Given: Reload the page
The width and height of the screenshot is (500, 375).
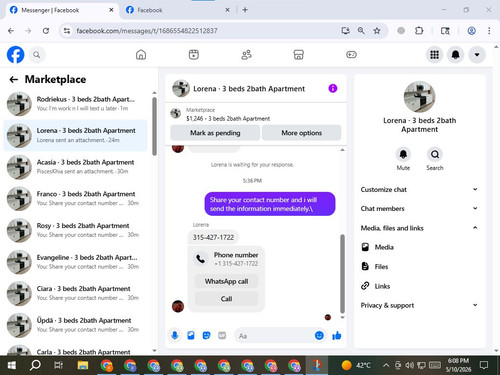Looking at the screenshot, I should pyautogui.click(x=46, y=31).
